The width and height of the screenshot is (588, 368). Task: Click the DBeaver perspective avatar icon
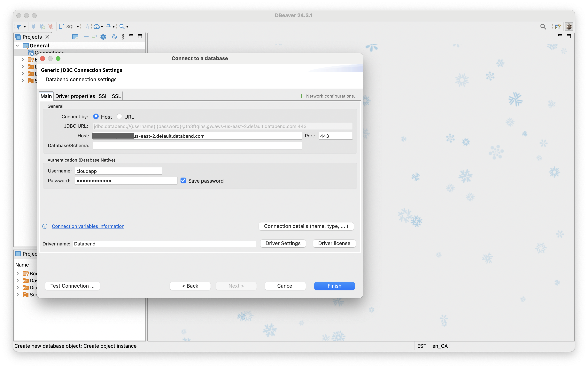tap(569, 27)
